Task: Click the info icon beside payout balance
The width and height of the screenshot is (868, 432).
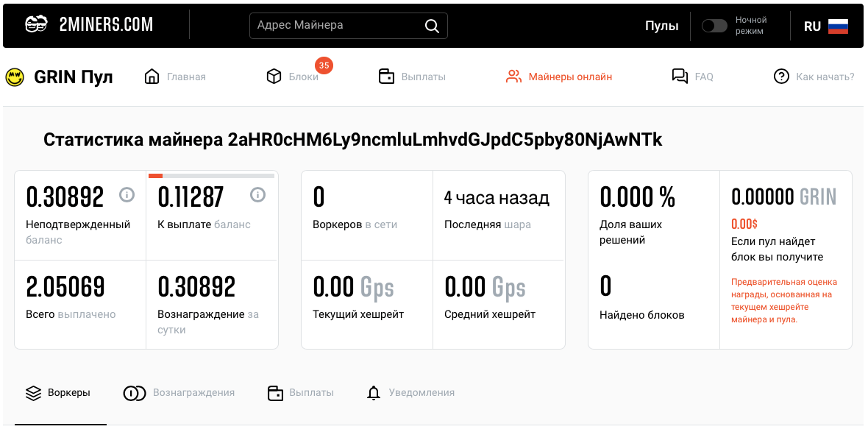Action: pos(257,194)
